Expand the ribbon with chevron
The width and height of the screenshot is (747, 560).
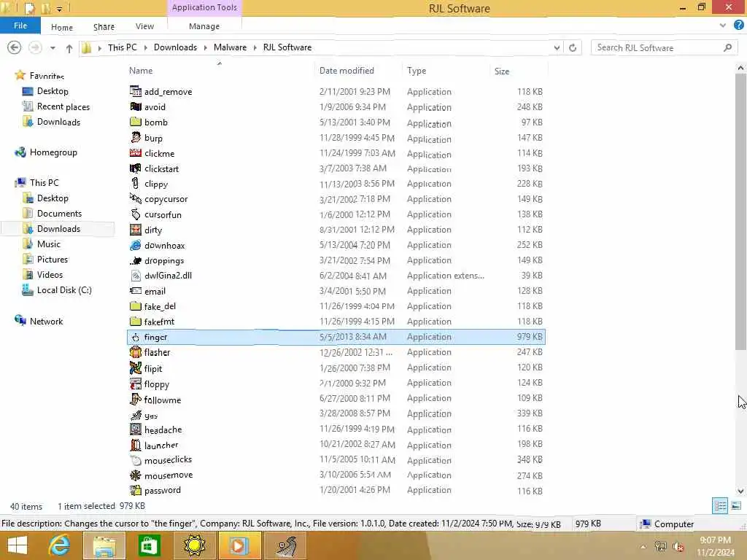coord(723,26)
